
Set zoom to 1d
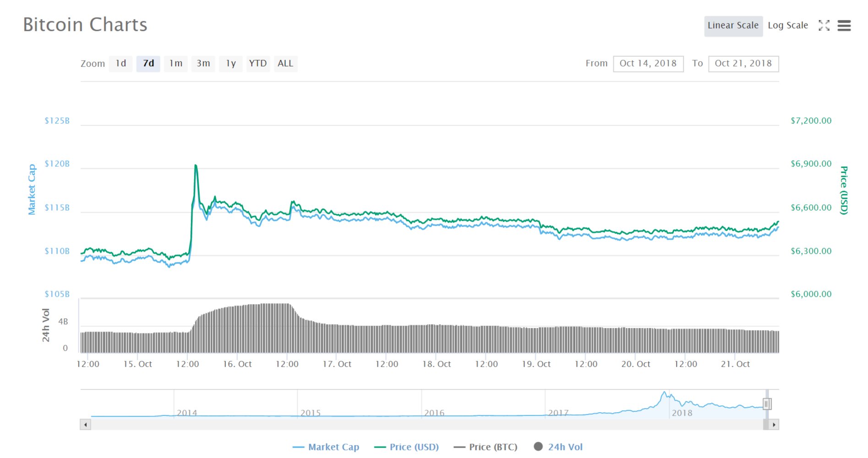(121, 64)
